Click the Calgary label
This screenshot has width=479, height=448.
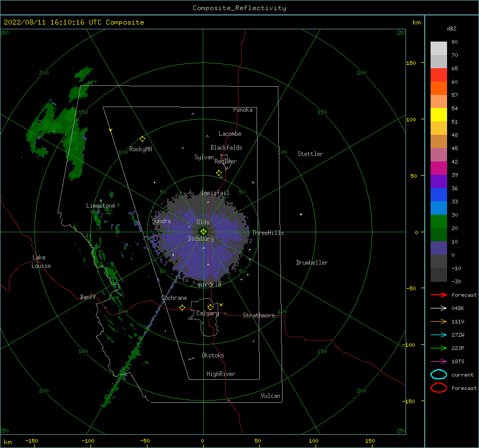pos(208,313)
